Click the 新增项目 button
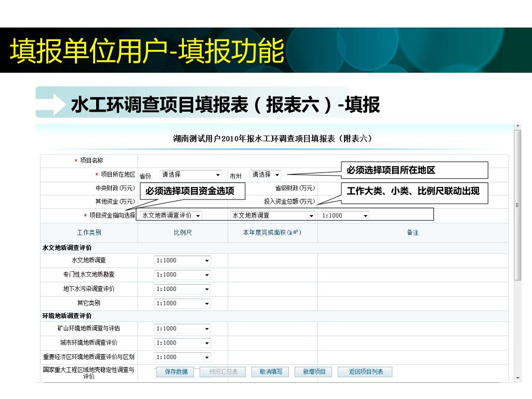Image resolution: width=532 pixels, height=399 pixels. click(x=314, y=372)
